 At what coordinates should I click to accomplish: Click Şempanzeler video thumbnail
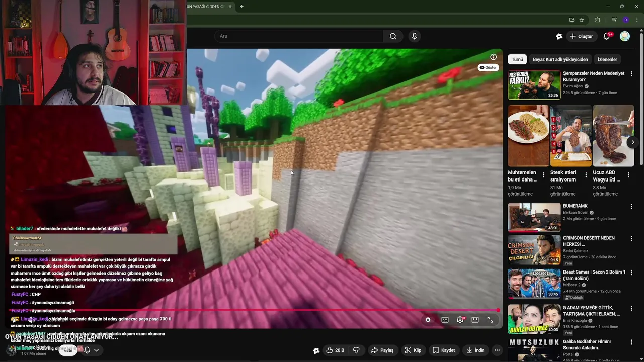click(534, 85)
